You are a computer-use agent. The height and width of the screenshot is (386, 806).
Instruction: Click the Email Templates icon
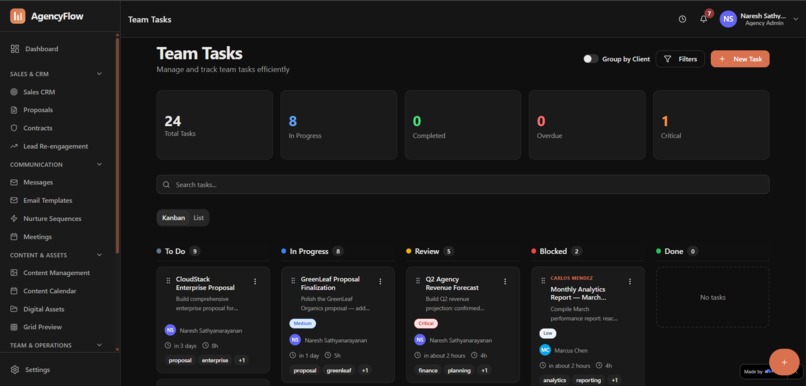click(x=14, y=200)
